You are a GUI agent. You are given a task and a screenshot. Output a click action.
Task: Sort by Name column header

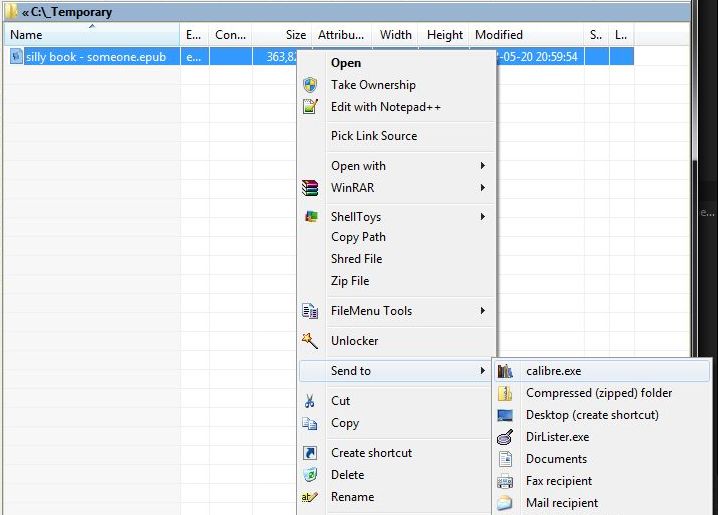92,35
